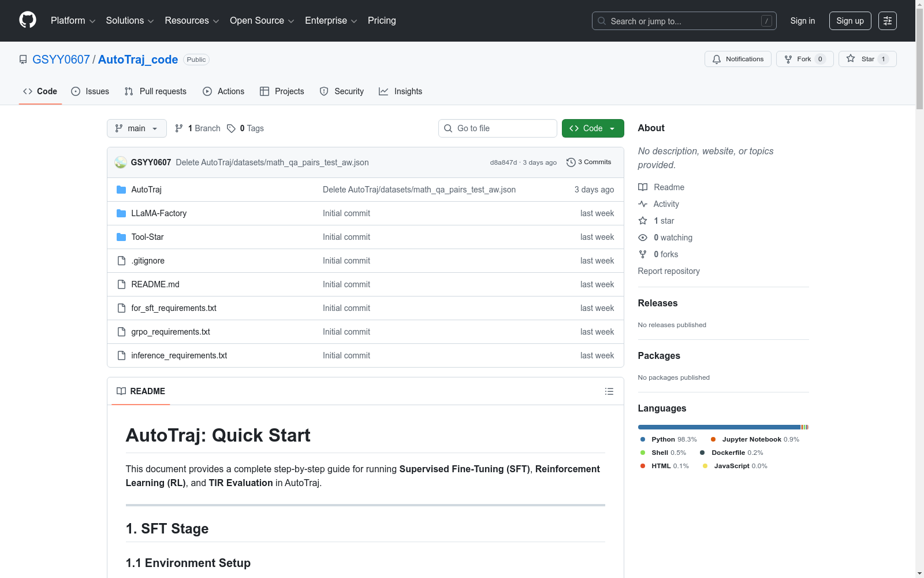924x578 pixels.
Task: Expand the Solutions menu
Action: click(130, 21)
